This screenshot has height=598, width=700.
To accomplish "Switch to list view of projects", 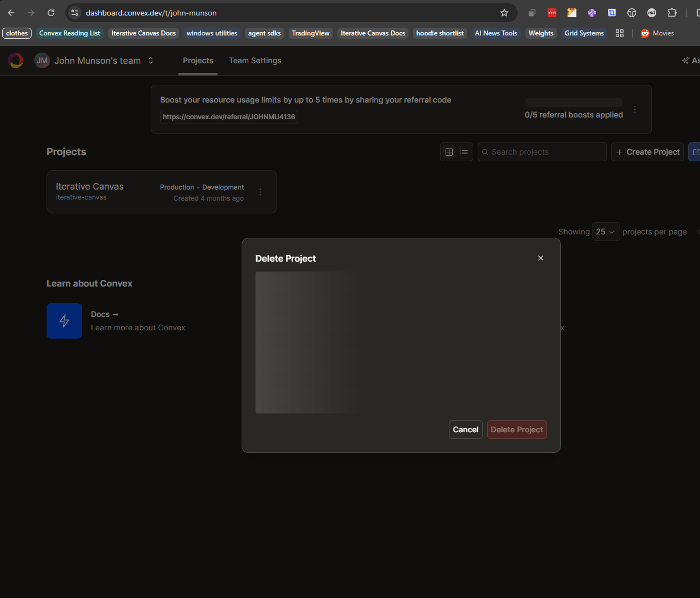I will (x=464, y=152).
